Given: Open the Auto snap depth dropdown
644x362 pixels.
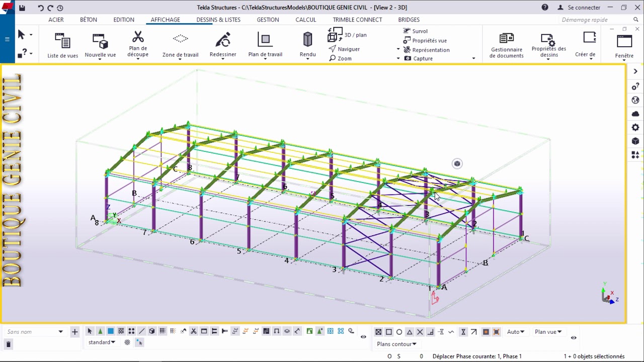Looking at the screenshot, I should click(516, 332).
